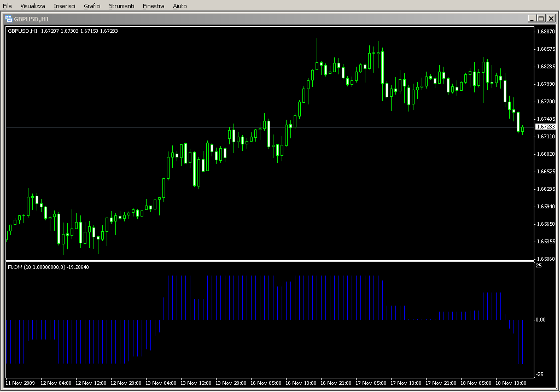Click the current price tag 1.67283

(545, 127)
